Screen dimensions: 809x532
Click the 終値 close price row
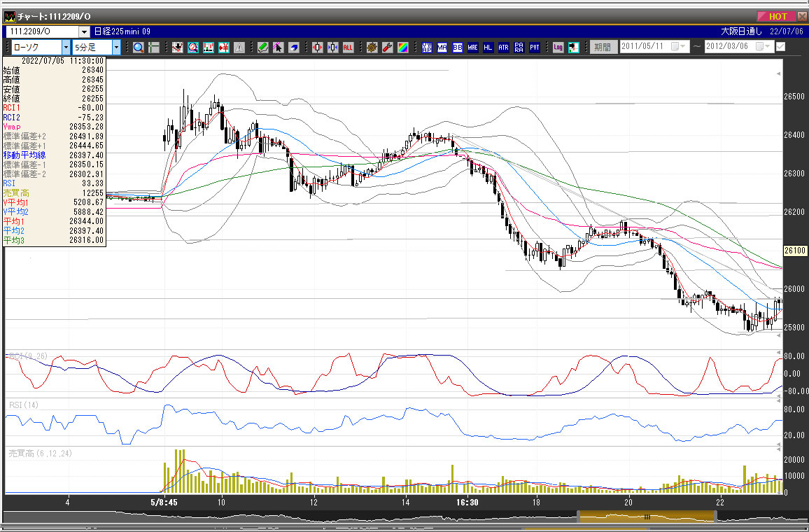click(x=54, y=98)
